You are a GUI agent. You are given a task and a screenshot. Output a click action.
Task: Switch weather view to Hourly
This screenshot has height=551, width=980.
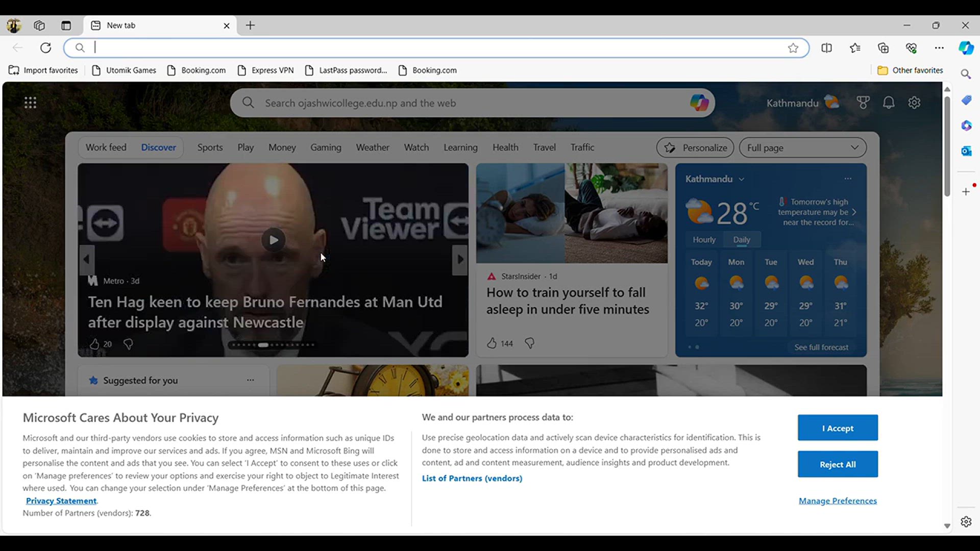click(x=704, y=240)
